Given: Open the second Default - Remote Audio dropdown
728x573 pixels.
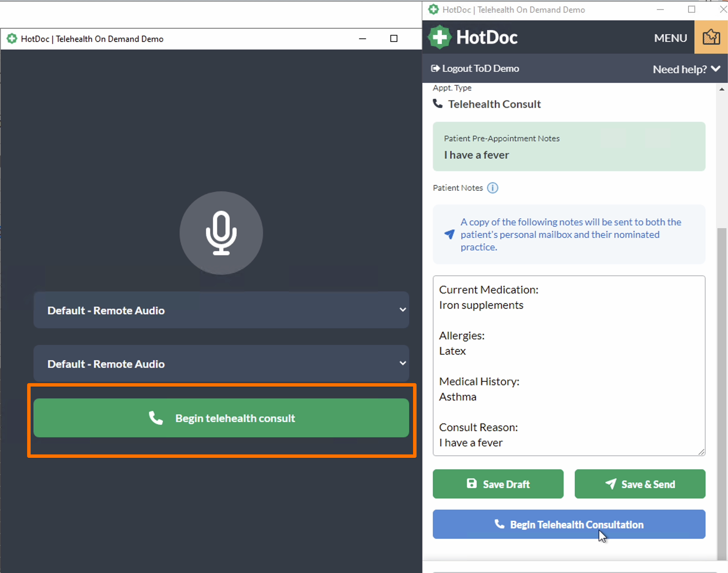Looking at the screenshot, I should coord(221,363).
